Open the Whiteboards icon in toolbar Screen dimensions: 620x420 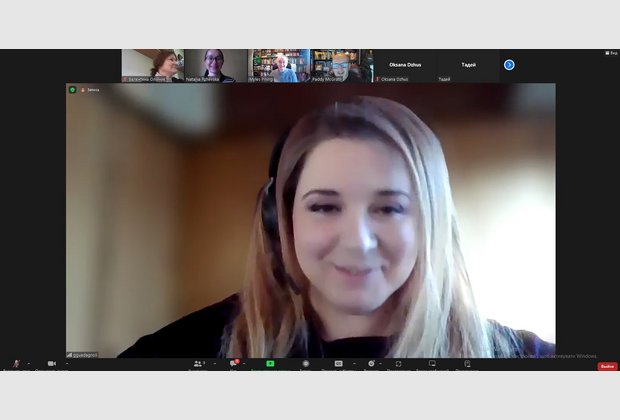pyautogui.click(x=432, y=363)
